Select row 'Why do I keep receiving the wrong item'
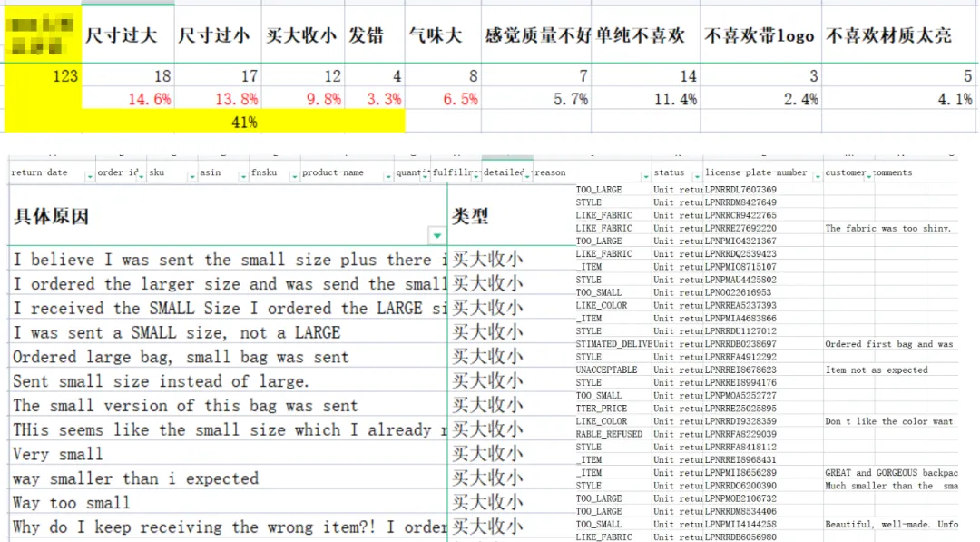Screen dimensions: 980x542 point(228,527)
